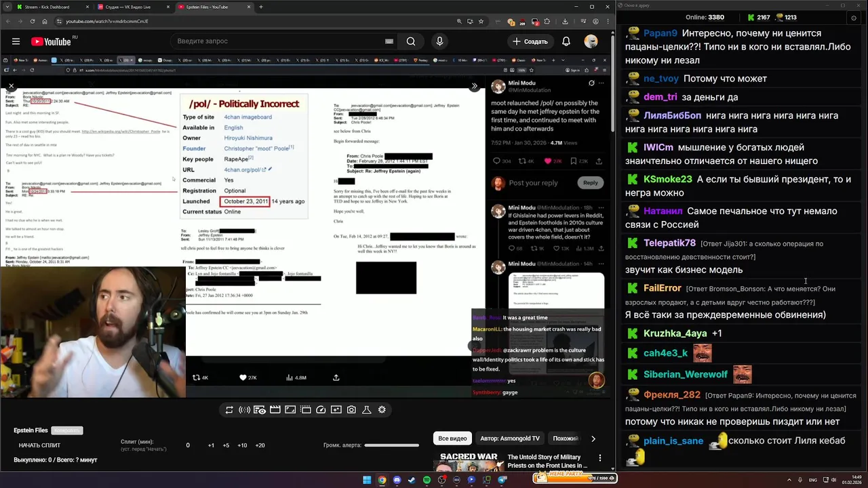Click username Papan9 in chat window
Screen dimensions: 868x488
(x=660, y=33)
